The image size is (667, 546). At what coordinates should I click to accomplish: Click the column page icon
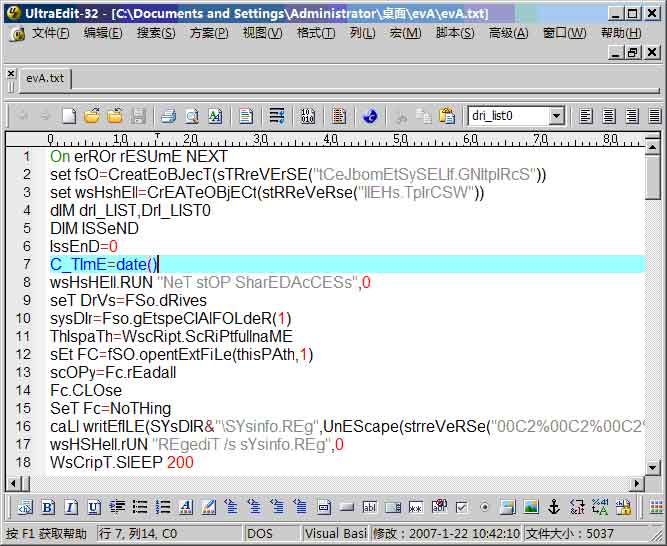(x=339, y=116)
